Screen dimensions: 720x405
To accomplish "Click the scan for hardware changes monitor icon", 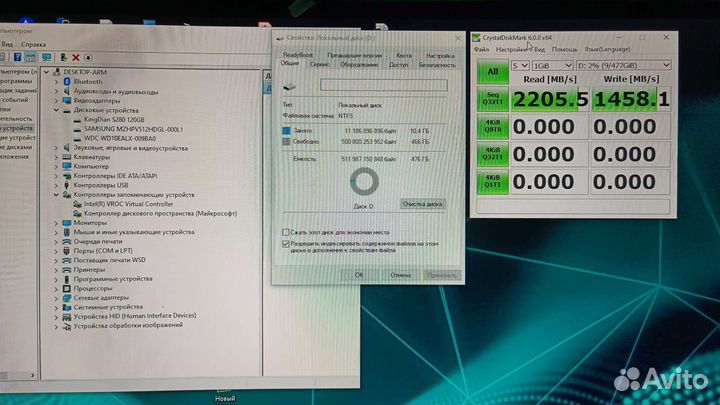I will pyautogui.click(x=46, y=57).
